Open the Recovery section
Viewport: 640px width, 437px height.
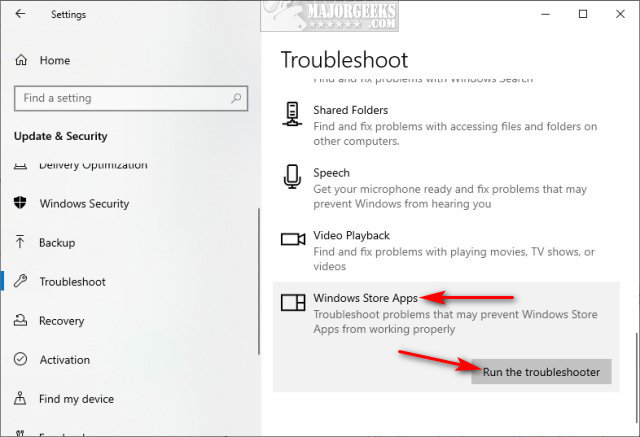(62, 321)
